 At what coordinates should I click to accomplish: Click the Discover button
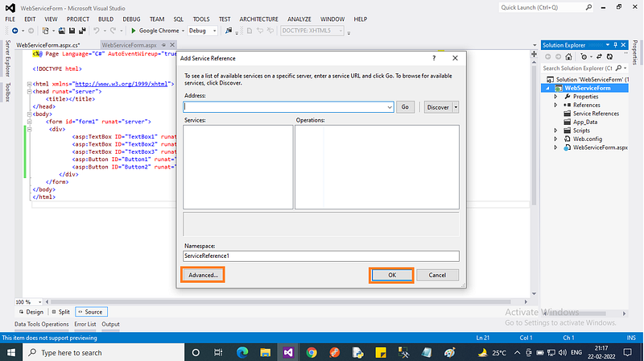point(438,107)
